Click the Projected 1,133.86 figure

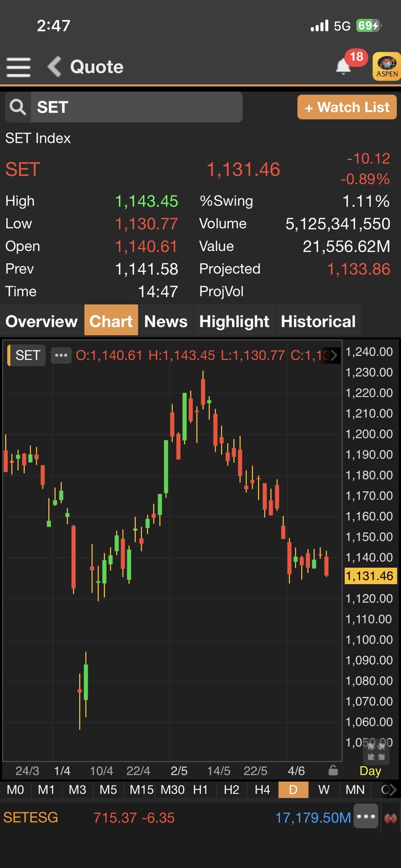(359, 269)
